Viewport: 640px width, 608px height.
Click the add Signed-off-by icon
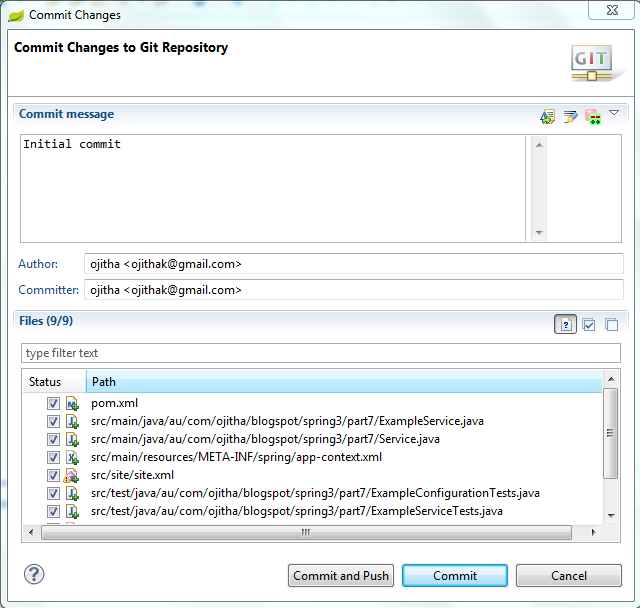[x=570, y=117]
